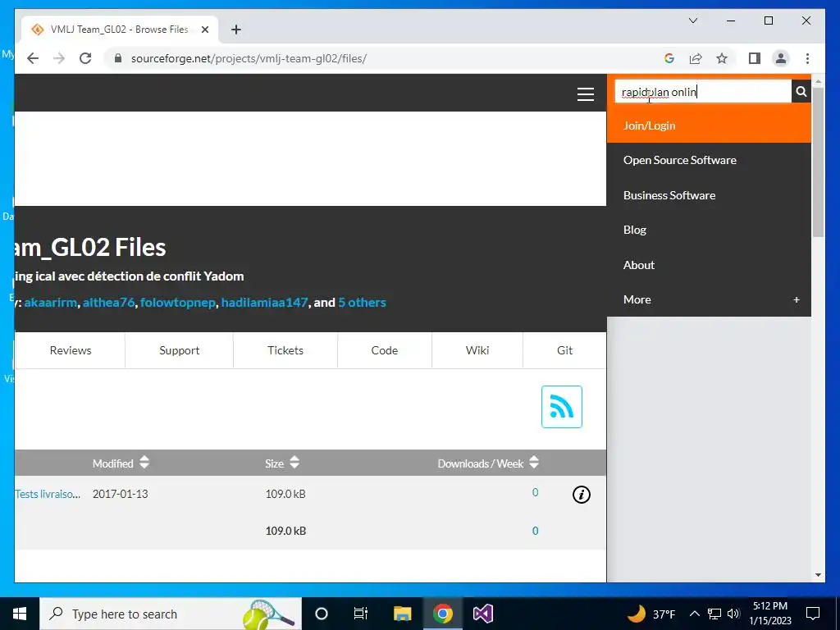Open althea76 user profile link
This screenshot has height=630, width=840.
[108, 303]
